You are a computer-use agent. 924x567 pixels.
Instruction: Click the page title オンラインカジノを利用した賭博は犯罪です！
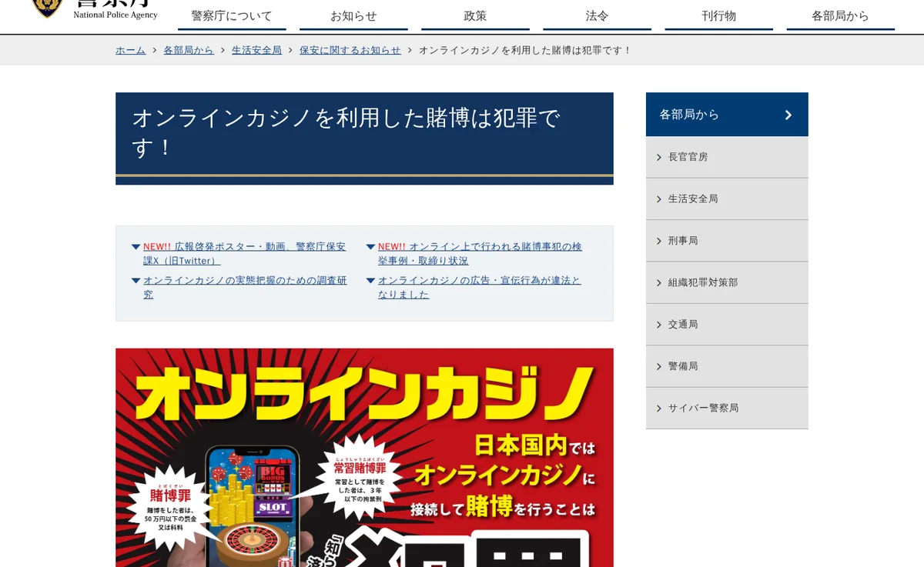coord(346,132)
